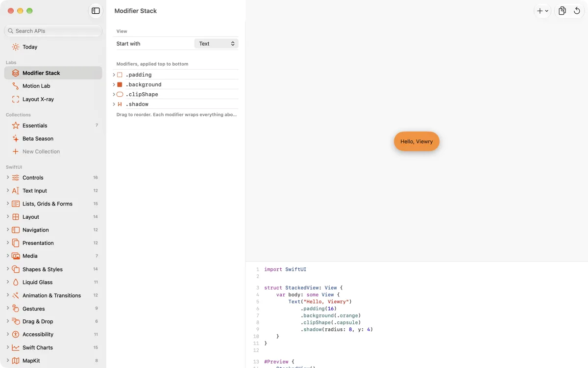Expand the Controls category chevron

pos(8,177)
